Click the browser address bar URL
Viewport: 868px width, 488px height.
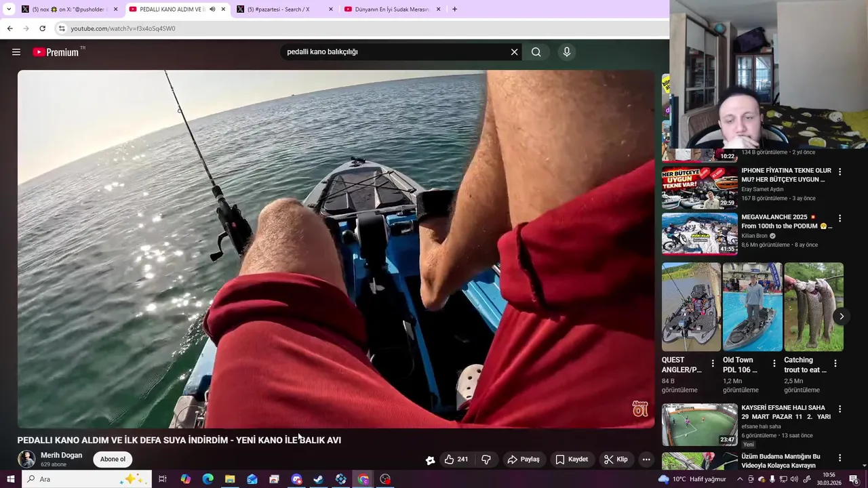[123, 28]
